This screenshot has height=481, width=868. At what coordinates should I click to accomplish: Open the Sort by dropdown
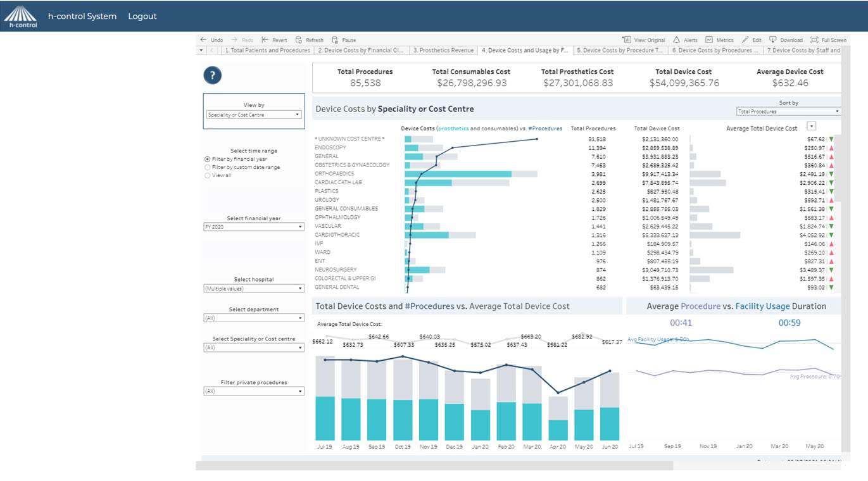[x=788, y=111]
